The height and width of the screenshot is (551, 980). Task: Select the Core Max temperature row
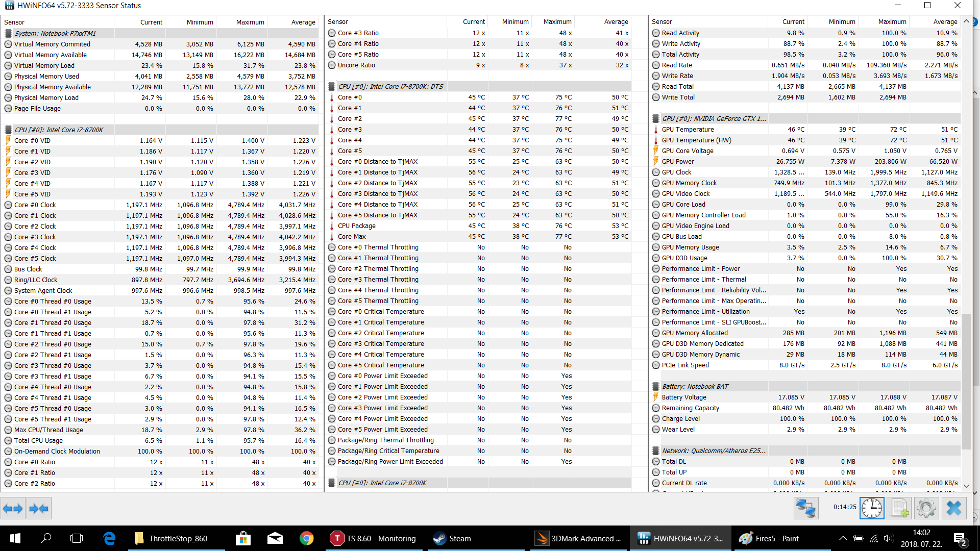(x=479, y=236)
